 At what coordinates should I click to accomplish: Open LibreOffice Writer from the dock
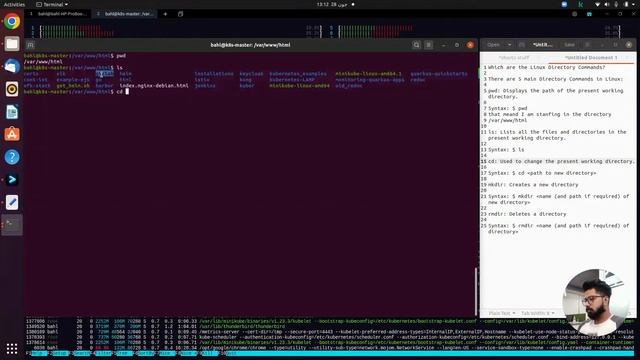[x=12, y=112]
